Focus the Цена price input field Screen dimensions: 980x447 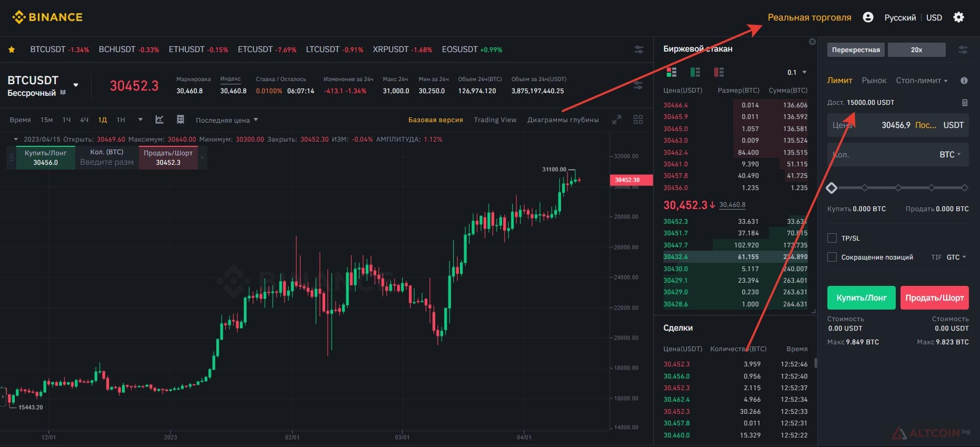(x=898, y=125)
